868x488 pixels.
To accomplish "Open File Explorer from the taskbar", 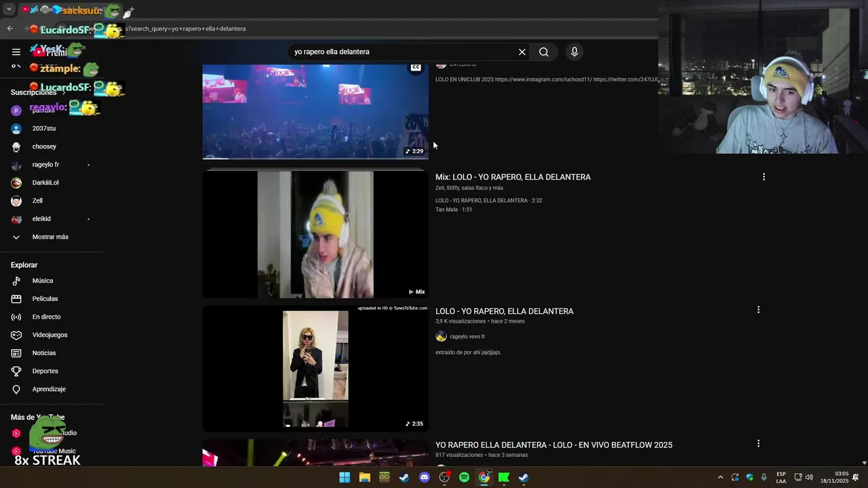I will click(x=365, y=477).
